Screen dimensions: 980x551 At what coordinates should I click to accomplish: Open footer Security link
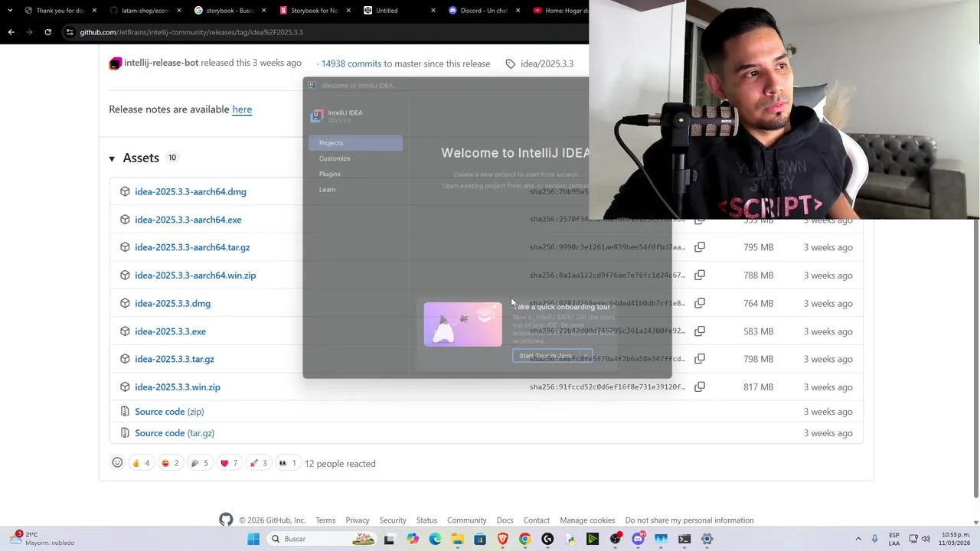tap(393, 520)
